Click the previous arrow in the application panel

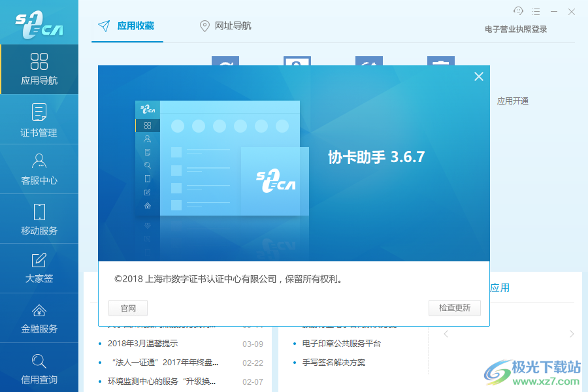[446, 334]
